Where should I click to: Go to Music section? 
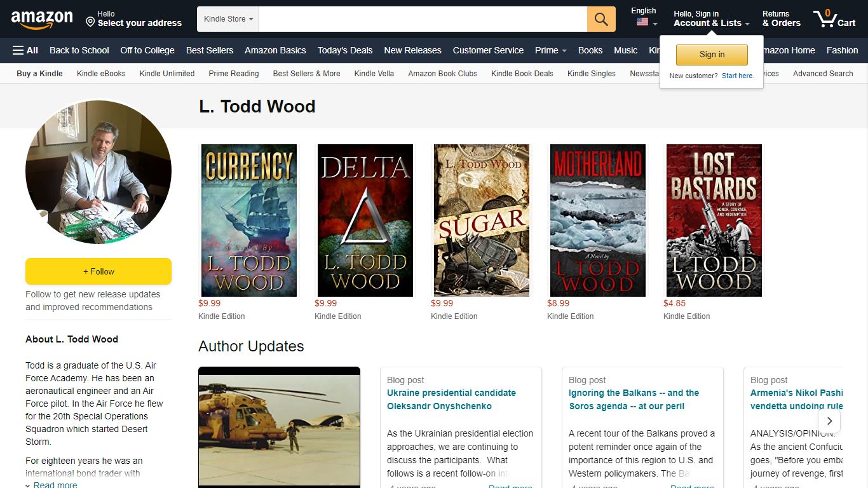625,50
